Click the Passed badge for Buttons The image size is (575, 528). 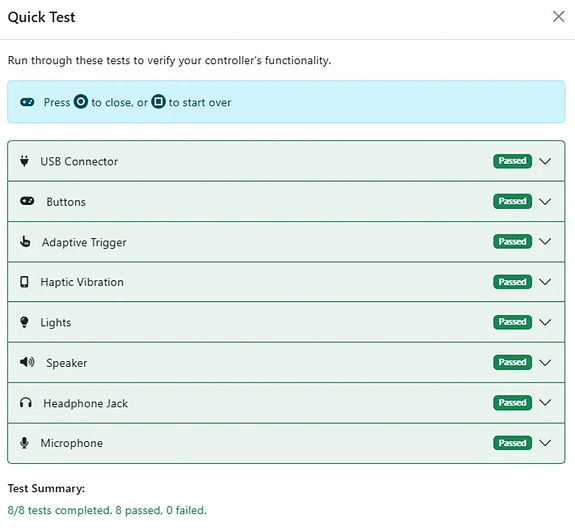click(512, 201)
